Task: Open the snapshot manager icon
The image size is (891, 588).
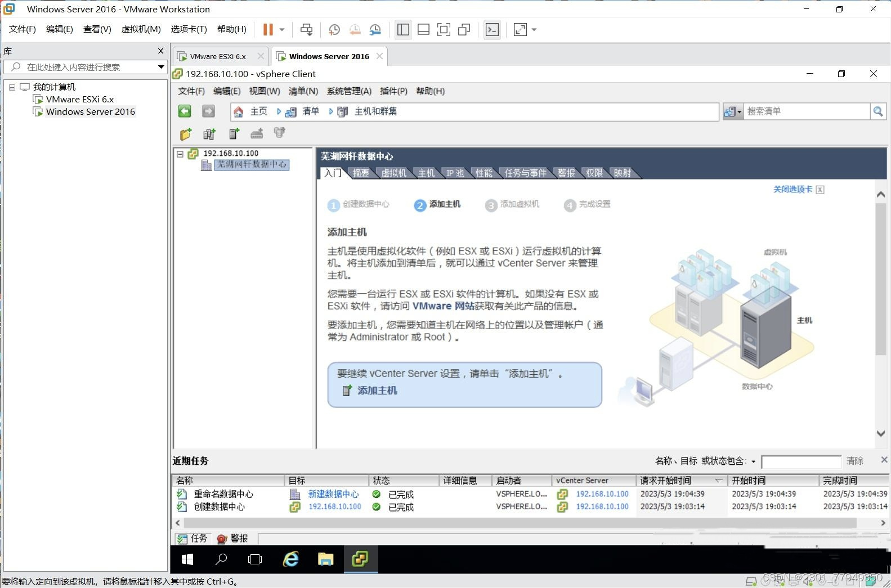Action: point(375,29)
